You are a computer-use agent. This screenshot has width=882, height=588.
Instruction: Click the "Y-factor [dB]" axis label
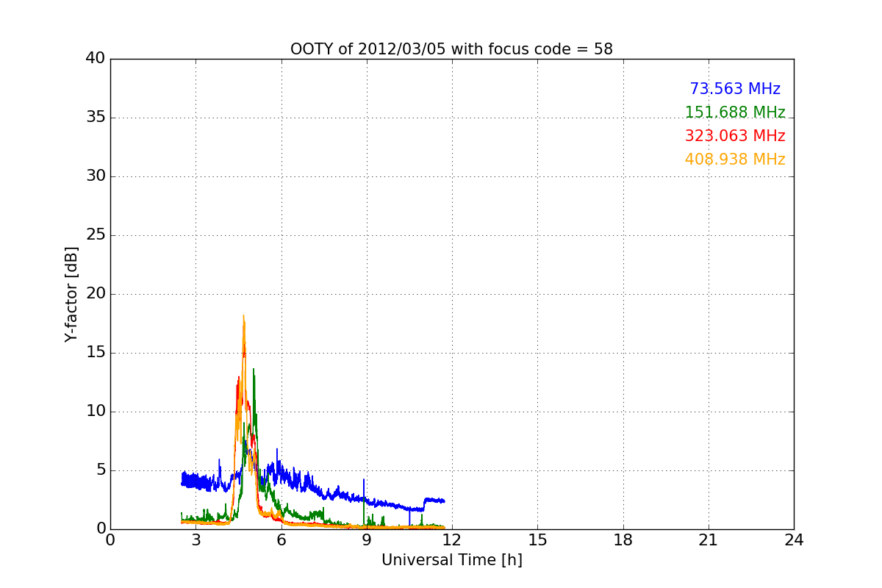(71, 294)
